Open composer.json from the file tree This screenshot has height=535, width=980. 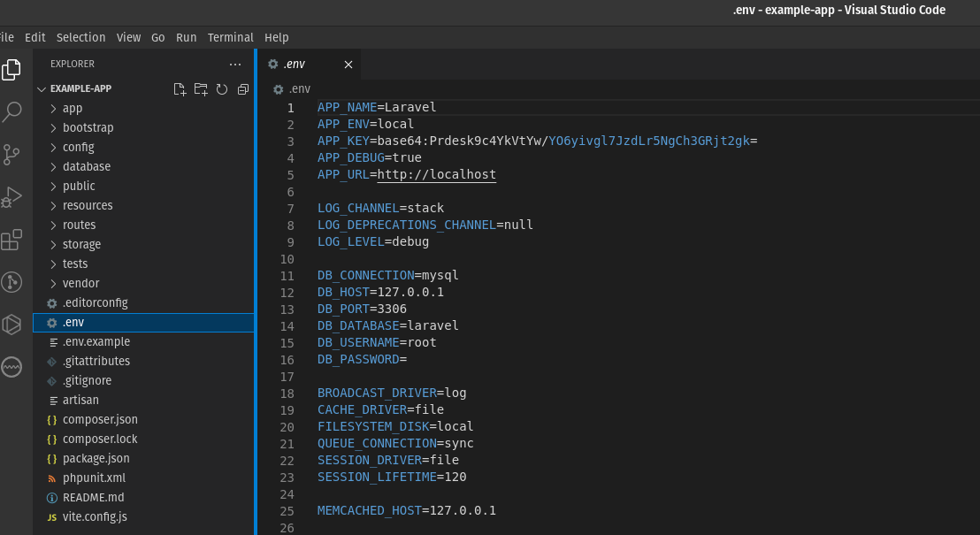pyautogui.click(x=100, y=419)
